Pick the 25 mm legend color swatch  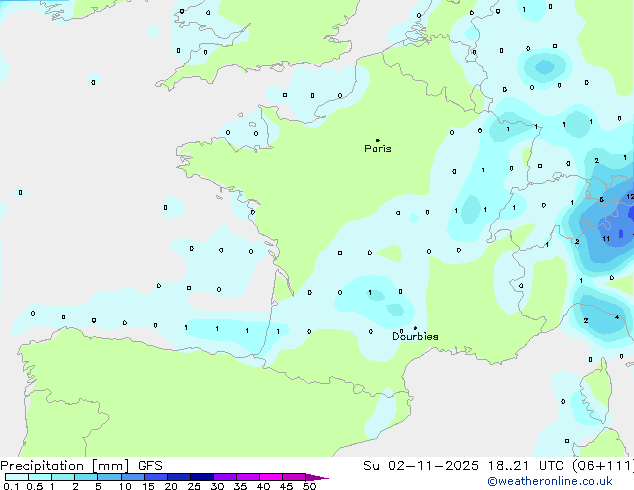[202, 477]
